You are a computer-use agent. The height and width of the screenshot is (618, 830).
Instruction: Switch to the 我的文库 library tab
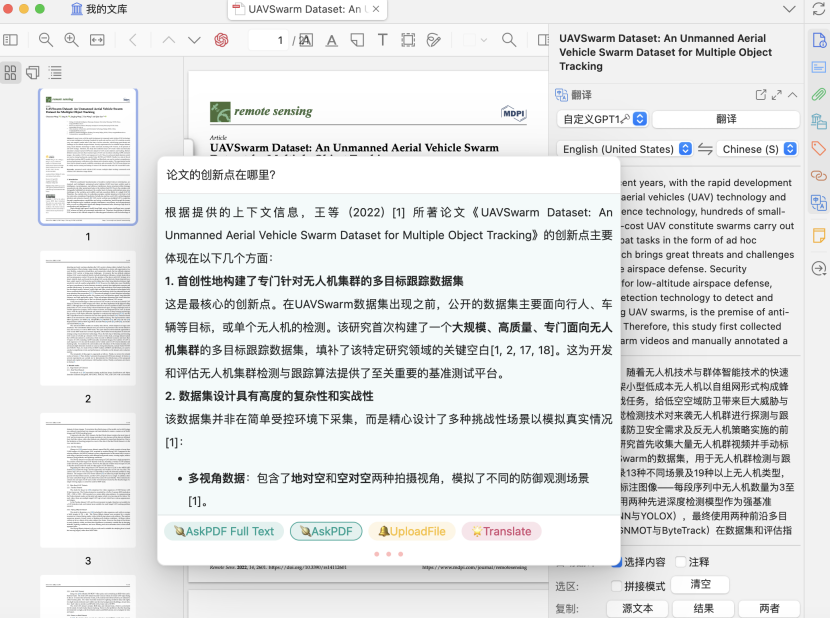[x=98, y=9]
